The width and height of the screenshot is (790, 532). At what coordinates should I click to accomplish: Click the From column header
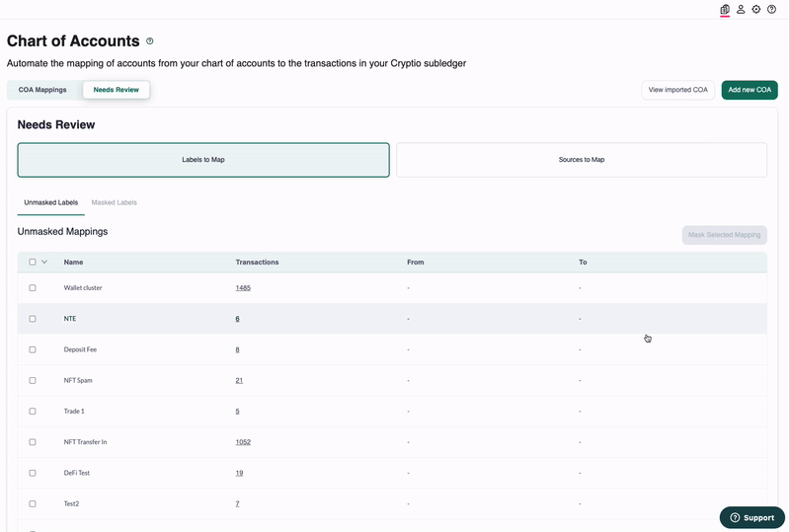click(415, 262)
